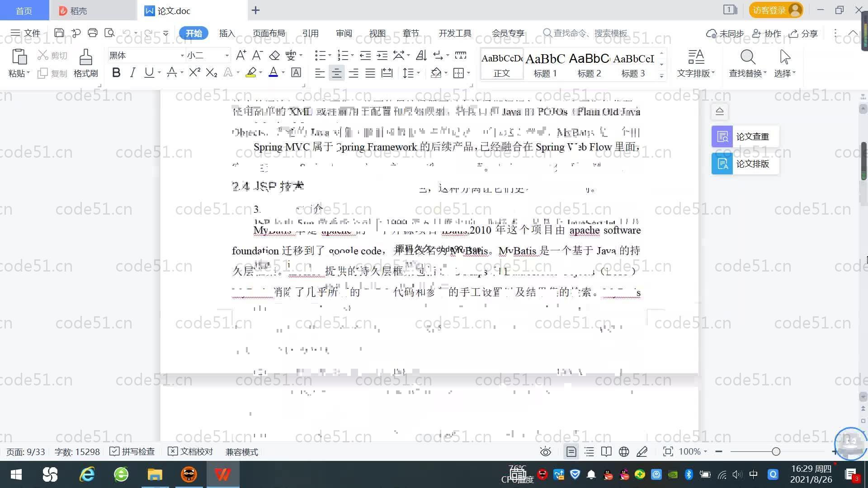Image resolution: width=868 pixels, height=488 pixels.
Task: Align text right icon
Action: [x=353, y=73]
